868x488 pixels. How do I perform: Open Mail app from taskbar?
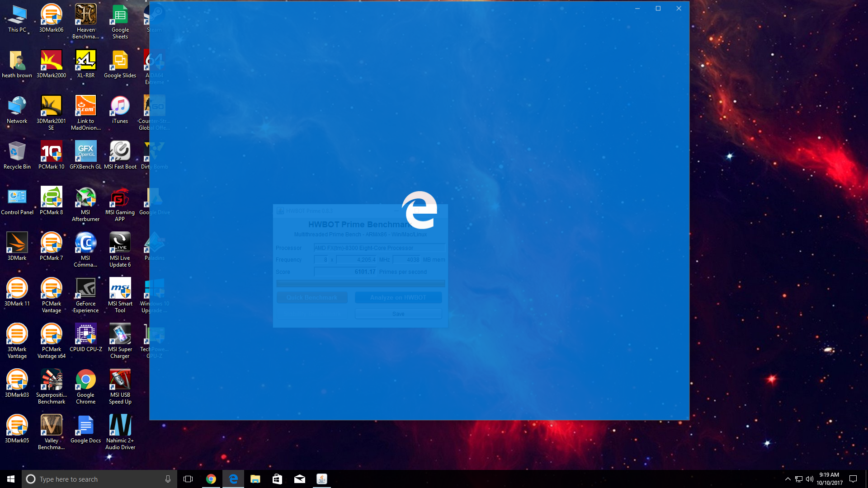click(x=300, y=479)
